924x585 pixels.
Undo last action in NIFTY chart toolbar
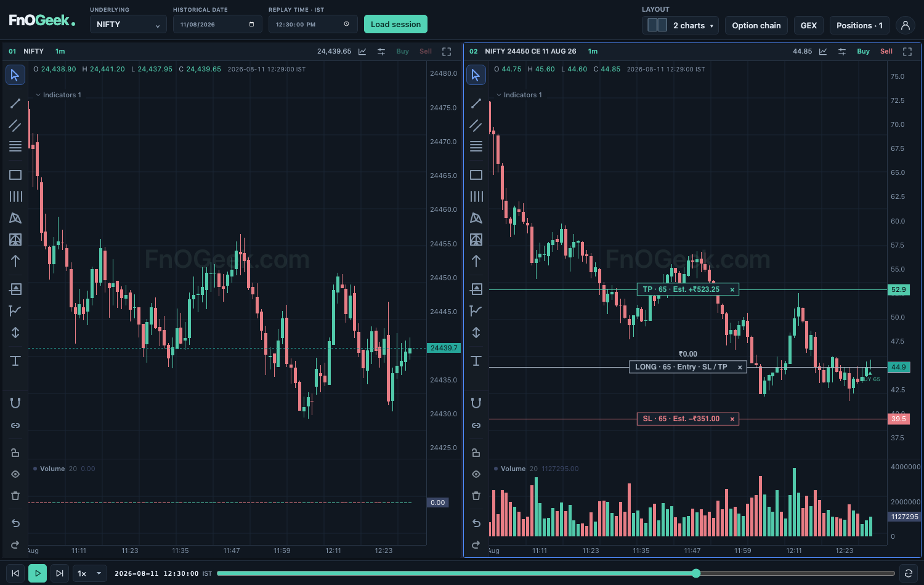15,523
